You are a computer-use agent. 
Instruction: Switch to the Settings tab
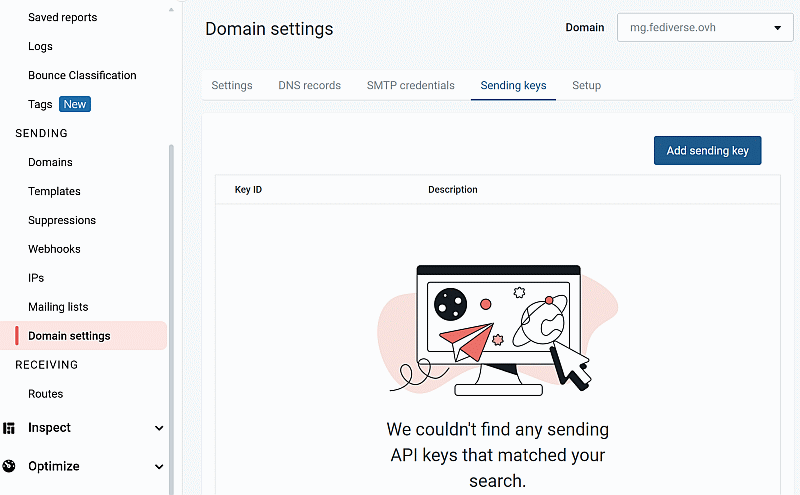(232, 86)
